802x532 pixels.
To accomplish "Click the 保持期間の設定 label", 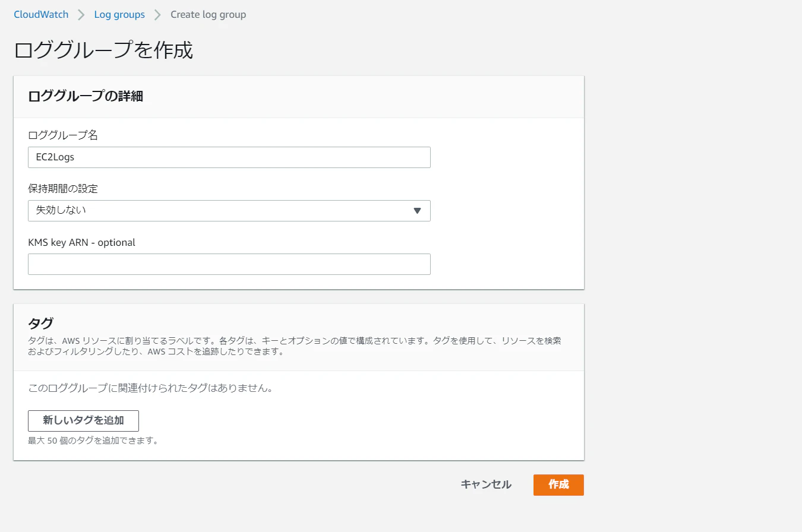I will tap(63, 189).
